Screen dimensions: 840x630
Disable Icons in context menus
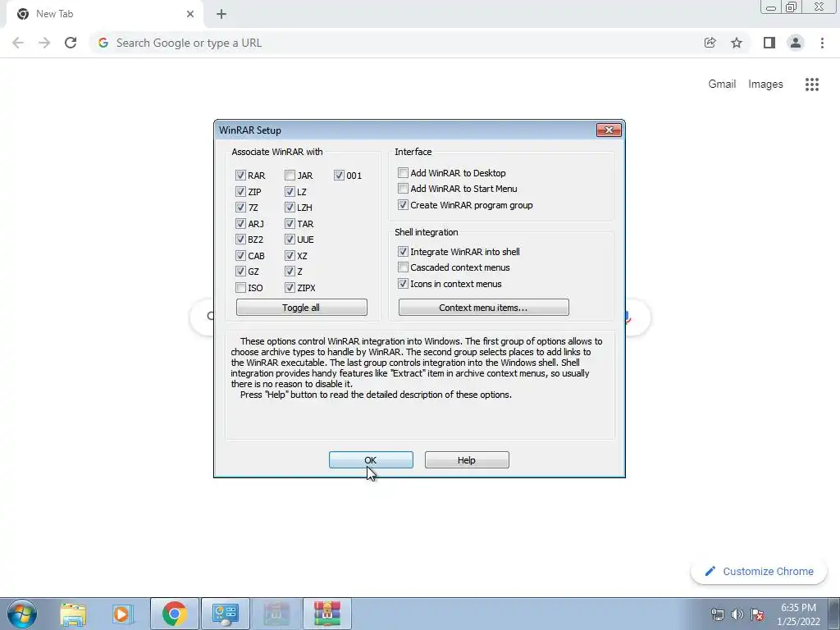(403, 283)
